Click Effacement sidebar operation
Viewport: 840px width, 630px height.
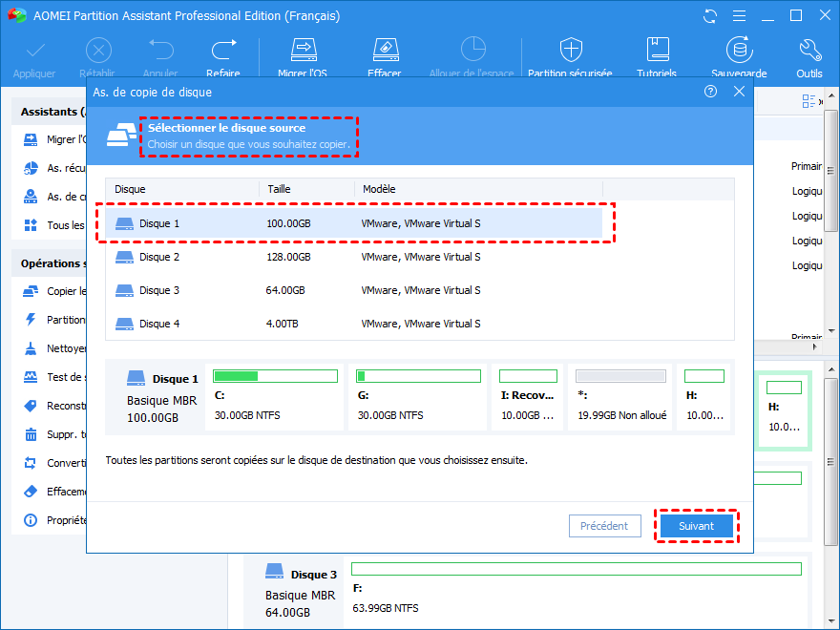54,492
